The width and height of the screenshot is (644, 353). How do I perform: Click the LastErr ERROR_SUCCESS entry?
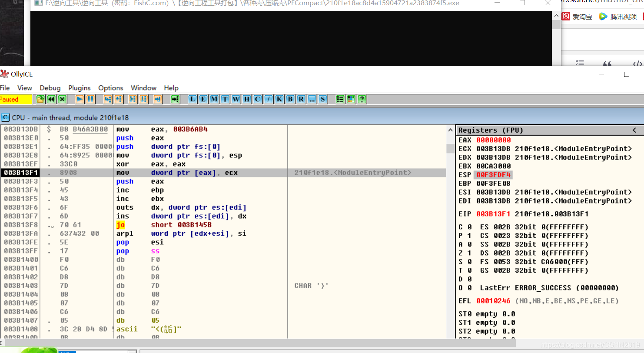[549, 288]
